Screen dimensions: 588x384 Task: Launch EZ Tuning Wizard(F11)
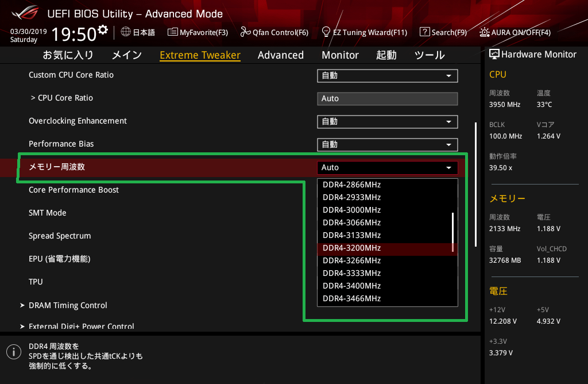pos(365,32)
